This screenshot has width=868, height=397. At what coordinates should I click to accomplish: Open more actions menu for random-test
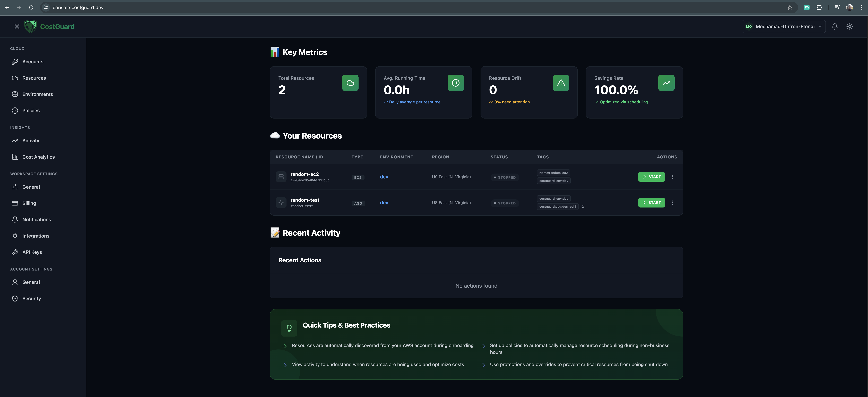coord(672,203)
